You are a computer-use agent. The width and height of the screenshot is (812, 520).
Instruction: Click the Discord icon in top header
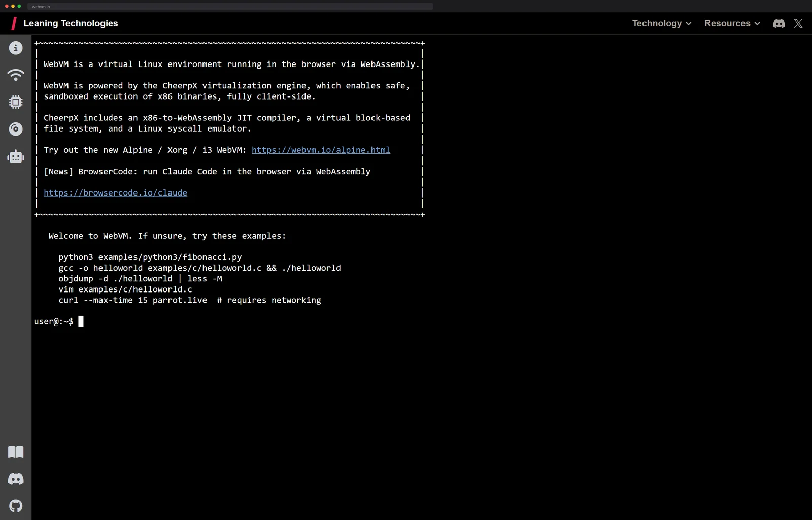[779, 23]
